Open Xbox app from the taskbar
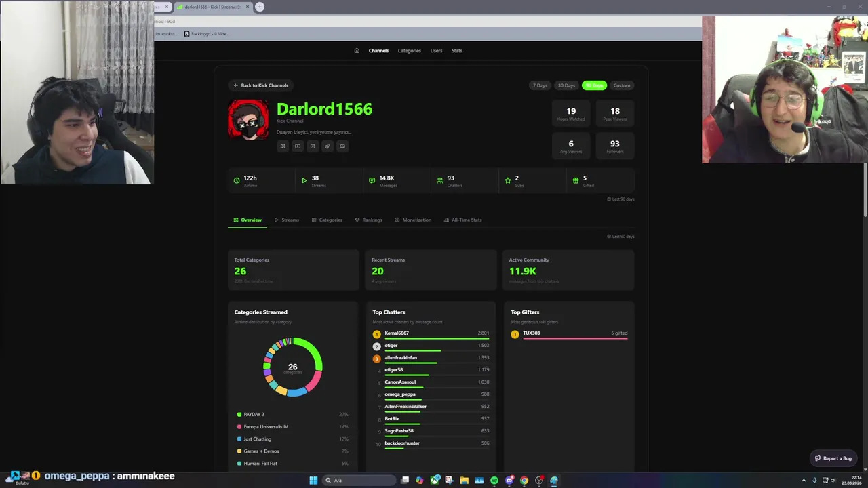868x488 pixels. coord(435,480)
